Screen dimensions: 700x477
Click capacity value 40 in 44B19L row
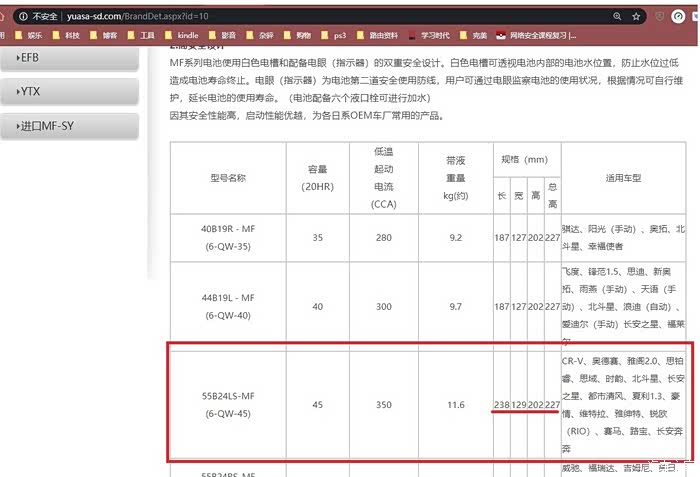click(x=317, y=307)
